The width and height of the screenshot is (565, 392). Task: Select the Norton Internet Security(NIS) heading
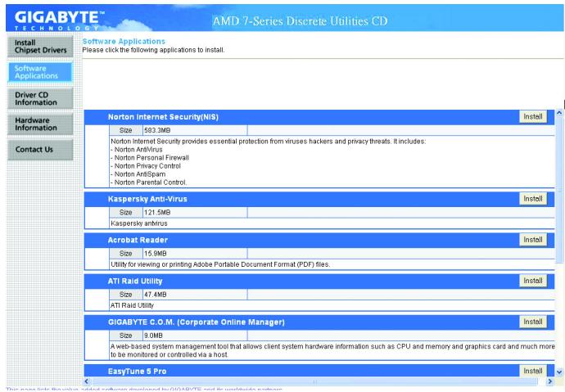coord(163,117)
